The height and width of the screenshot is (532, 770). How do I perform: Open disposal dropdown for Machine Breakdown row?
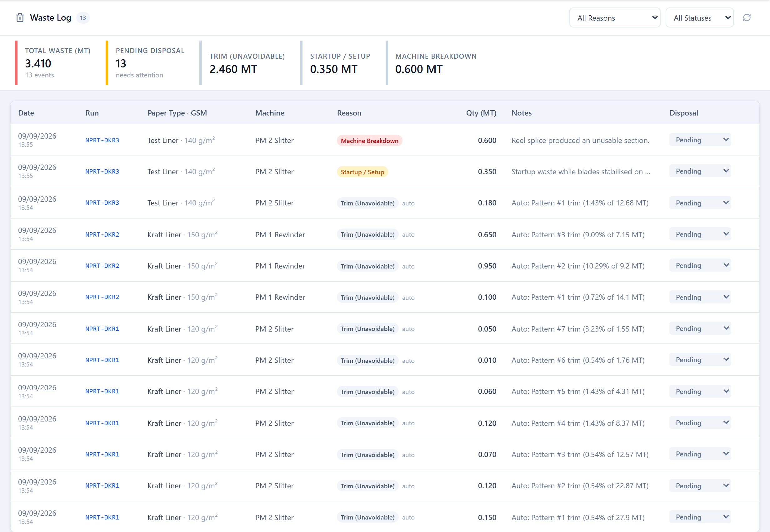(700, 140)
